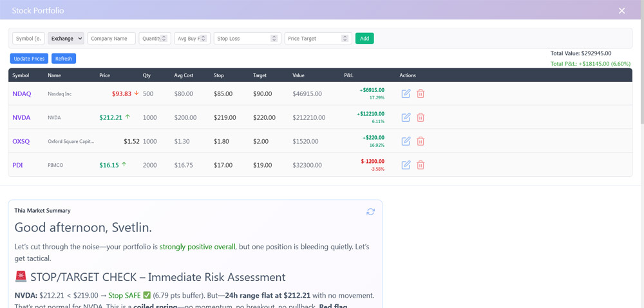
Task: Adjust the Stop Loss spinner arrows
Action: 274,38
